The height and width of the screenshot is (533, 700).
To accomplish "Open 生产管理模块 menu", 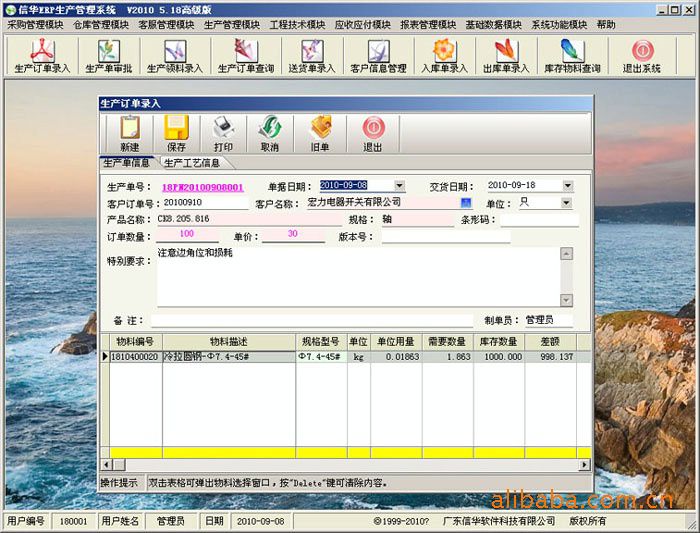I will pos(232,25).
